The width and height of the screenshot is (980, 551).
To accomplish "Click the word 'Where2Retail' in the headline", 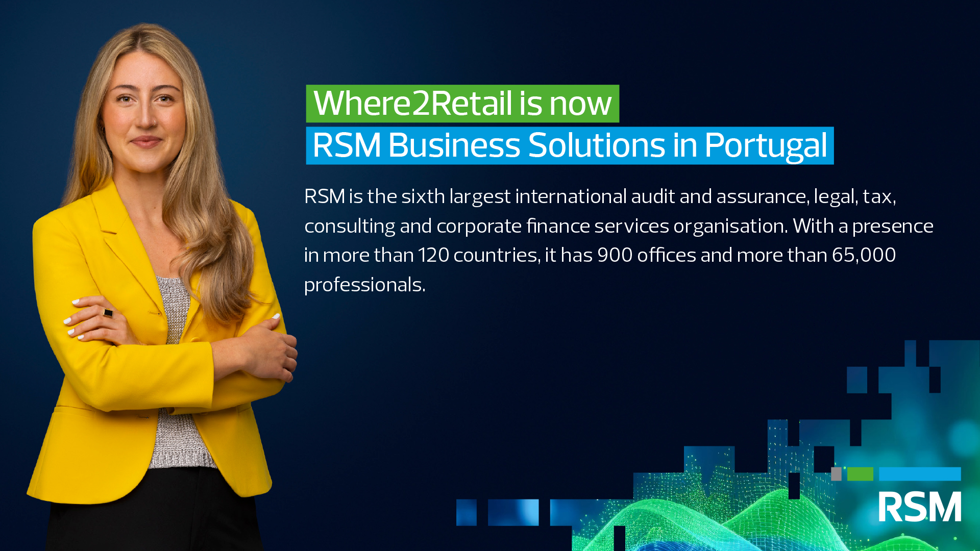I will coord(412,104).
